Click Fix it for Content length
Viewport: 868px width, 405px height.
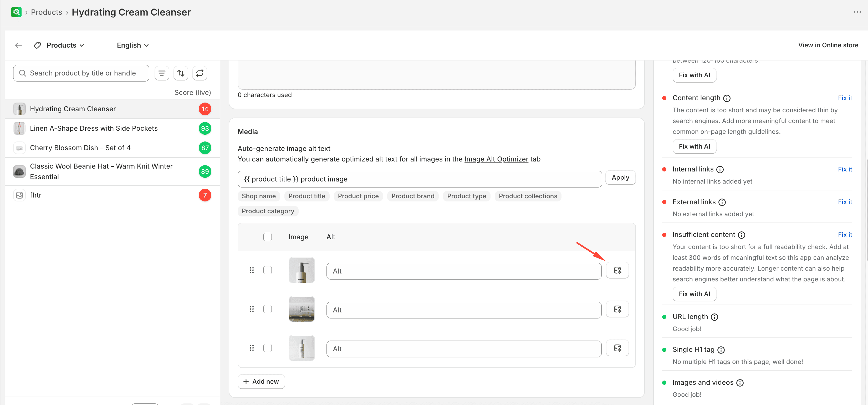(x=845, y=98)
